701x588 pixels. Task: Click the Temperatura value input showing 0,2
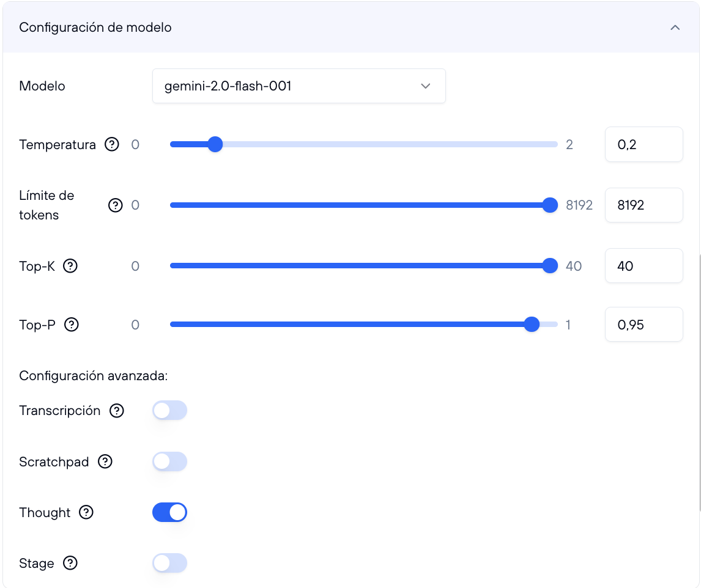pos(644,144)
